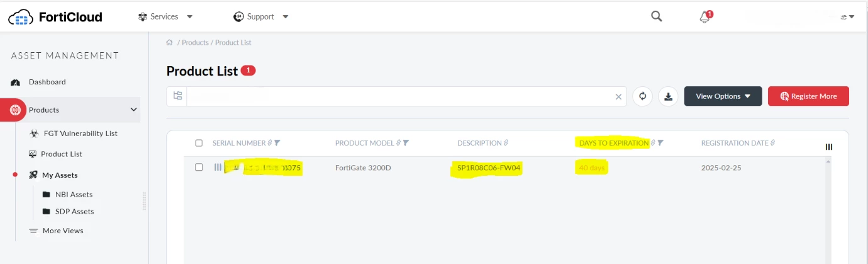Click the FortiCloud logo
Image resolution: width=868 pixels, height=264 pixels.
click(55, 17)
